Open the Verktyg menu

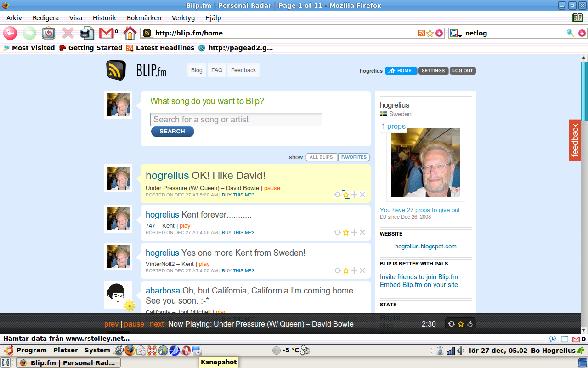click(x=183, y=18)
